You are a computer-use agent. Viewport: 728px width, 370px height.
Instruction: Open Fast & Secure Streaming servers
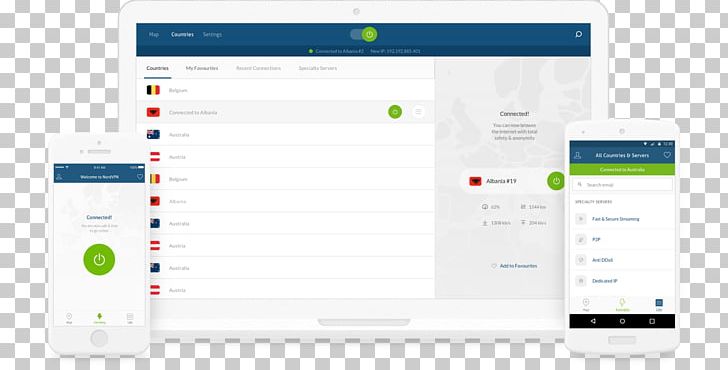click(x=622, y=219)
